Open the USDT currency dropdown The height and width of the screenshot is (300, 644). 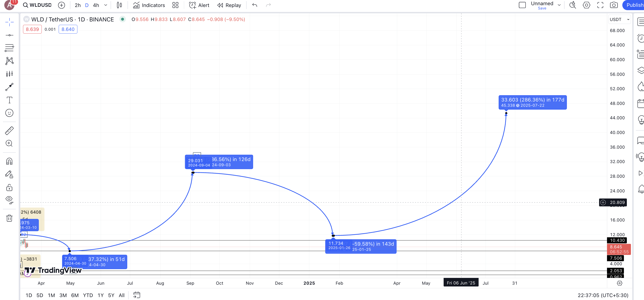pos(619,19)
